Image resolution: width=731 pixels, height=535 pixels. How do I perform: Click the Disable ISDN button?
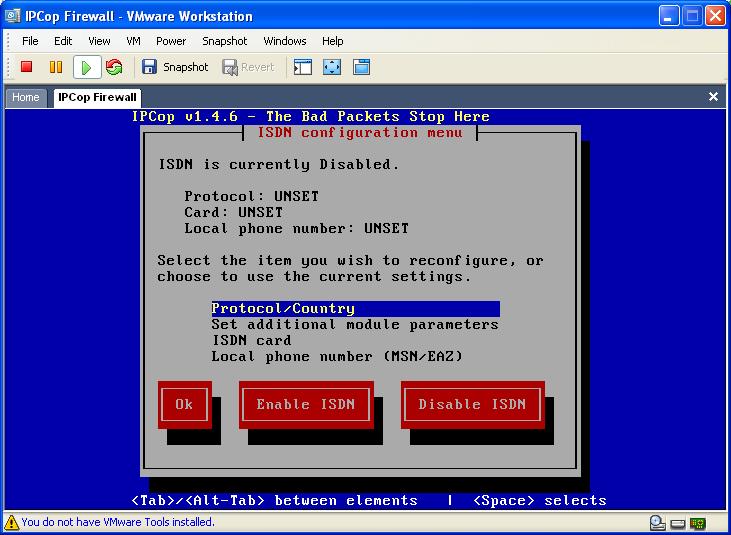coord(472,405)
